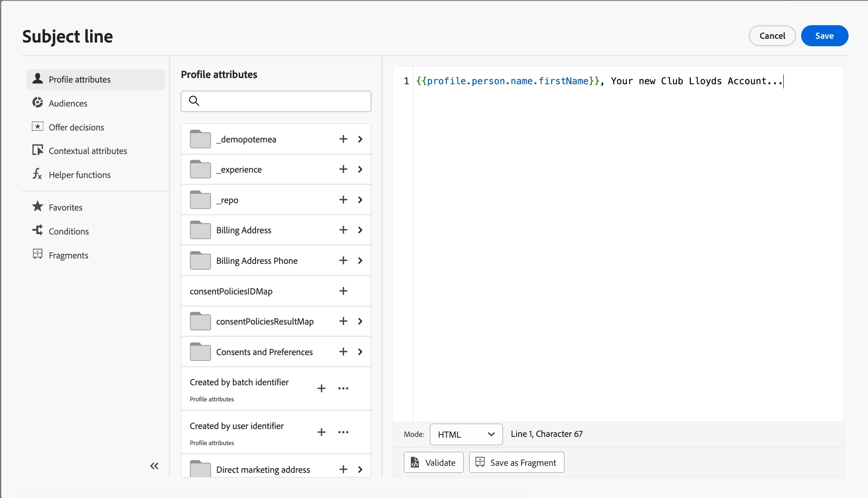Add Direct marketing address with plus icon

coord(343,470)
